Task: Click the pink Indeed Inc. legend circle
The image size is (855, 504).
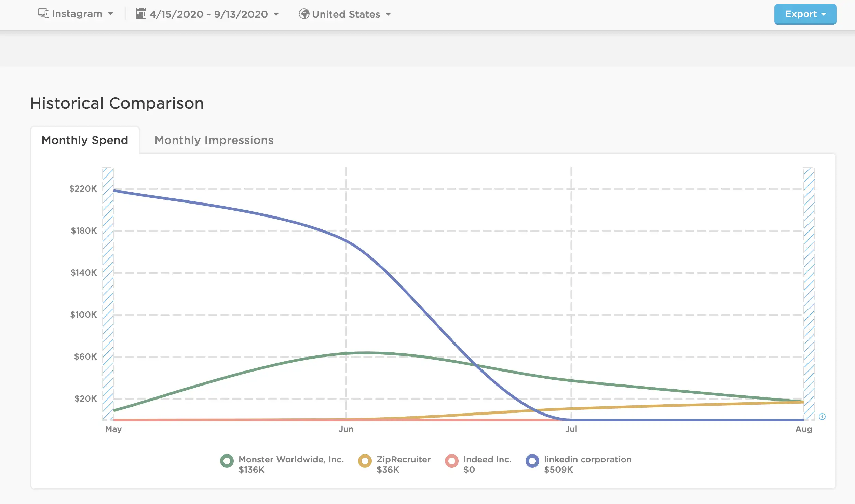Action: click(x=452, y=461)
